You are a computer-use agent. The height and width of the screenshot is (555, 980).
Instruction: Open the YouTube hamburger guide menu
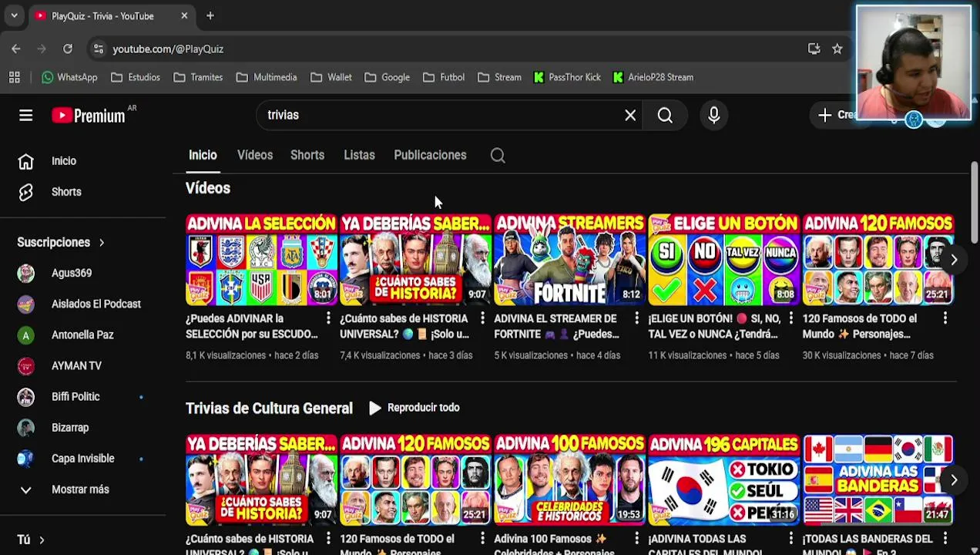25,116
